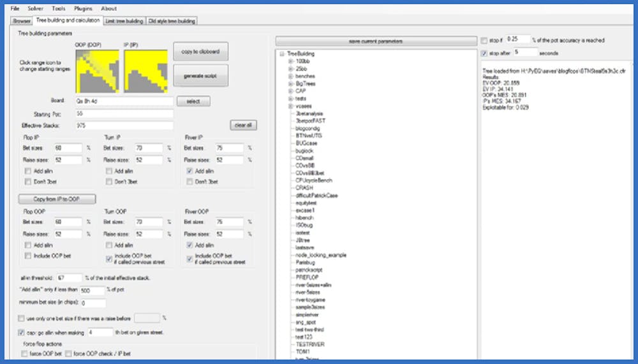This screenshot has width=638, height=364.
Task: Click save current parameters button
Action: pyautogui.click(x=376, y=41)
